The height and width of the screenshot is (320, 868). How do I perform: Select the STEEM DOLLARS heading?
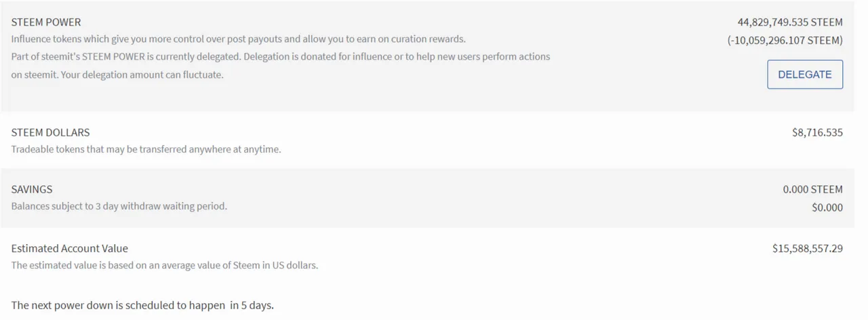pos(51,133)
